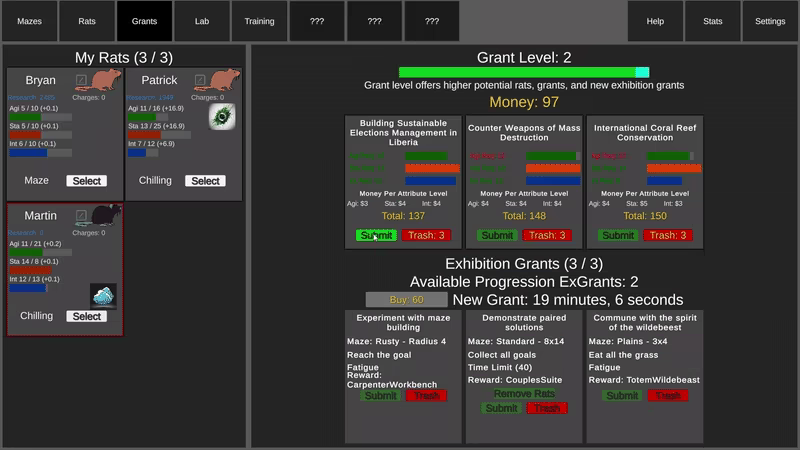The width and height of the screenshot is (800, 450).
Task: Select Martin the rat
Action: point(87,316)
